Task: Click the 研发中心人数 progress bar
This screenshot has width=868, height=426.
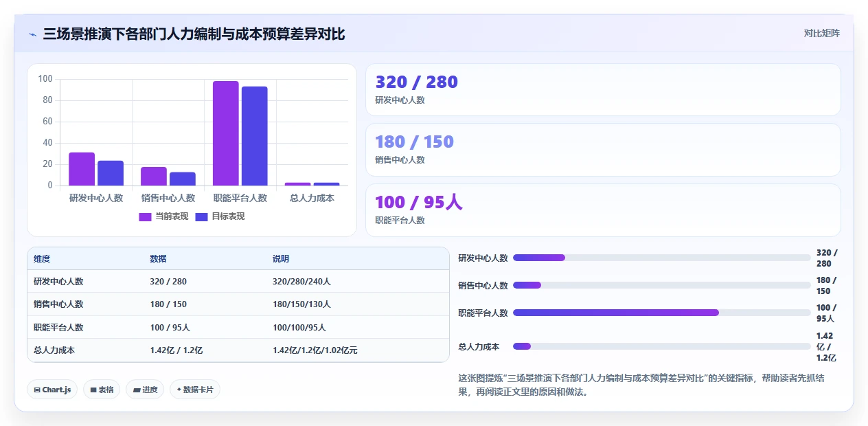Action: pos(662,258)
